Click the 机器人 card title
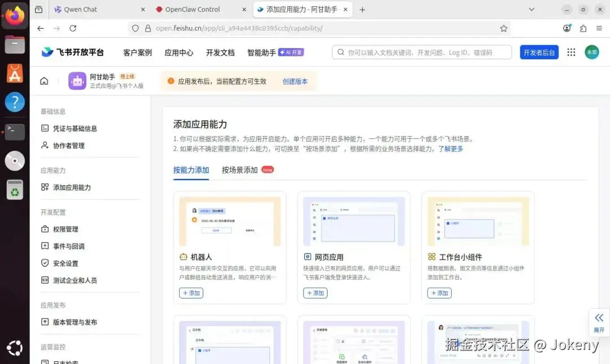Viewport: 610px width, 364px height. 201,257
